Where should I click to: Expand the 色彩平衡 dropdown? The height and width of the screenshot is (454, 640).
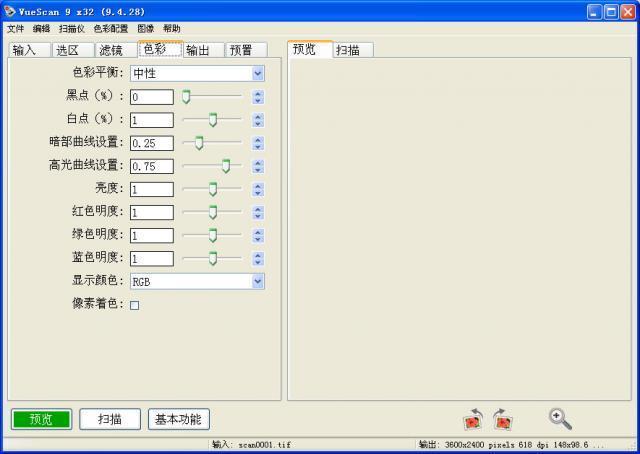coord(258,73)
